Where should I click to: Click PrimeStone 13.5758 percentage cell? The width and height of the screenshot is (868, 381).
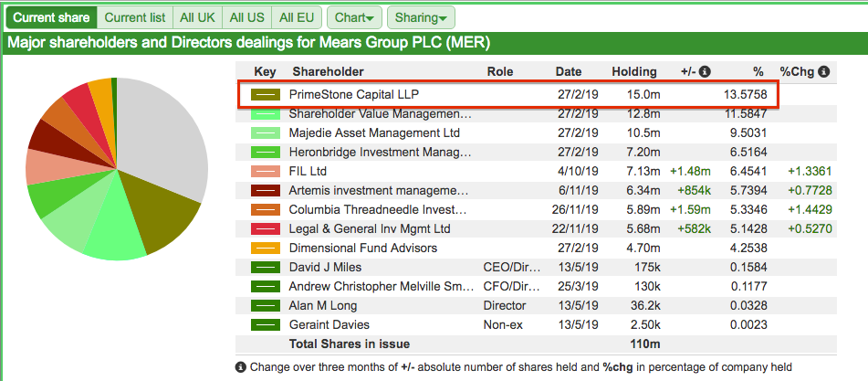click(745, 95)
